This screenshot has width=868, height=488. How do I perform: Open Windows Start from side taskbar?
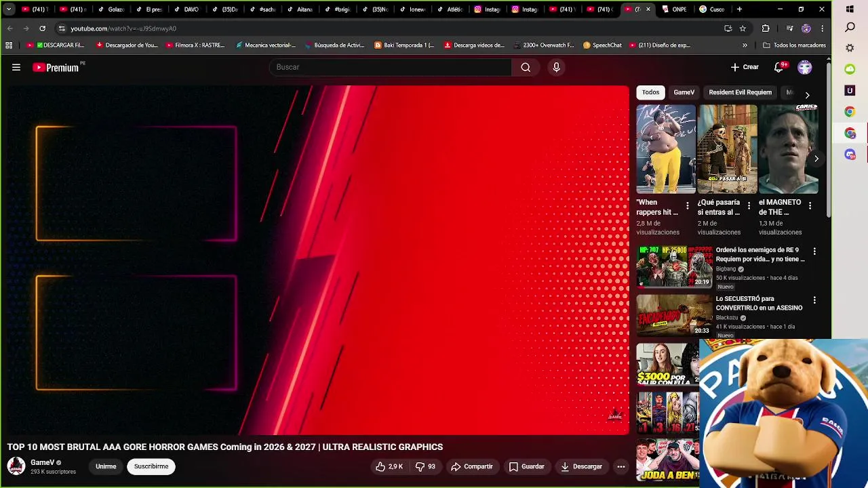[850, 9]
